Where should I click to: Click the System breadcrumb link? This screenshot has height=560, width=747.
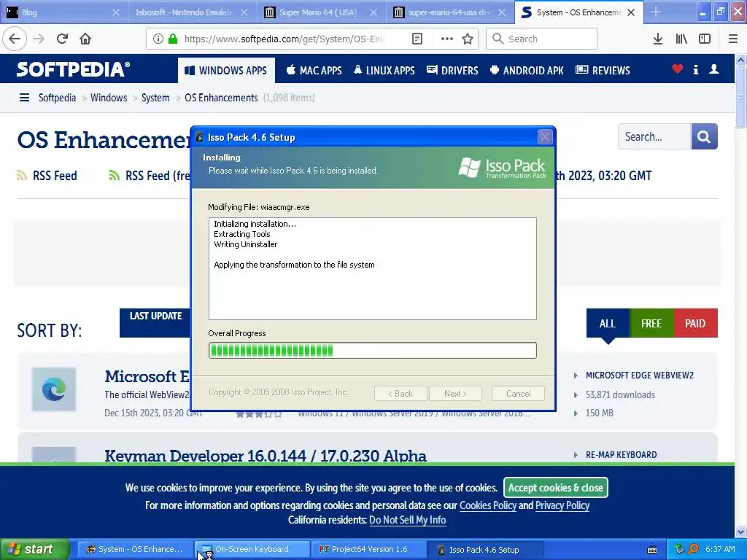point(155,98)
